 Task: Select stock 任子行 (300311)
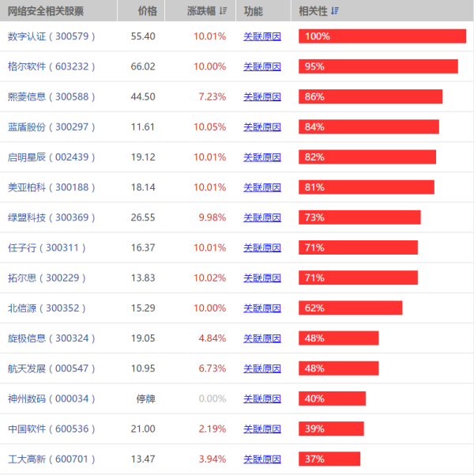[x=47, y=247]
